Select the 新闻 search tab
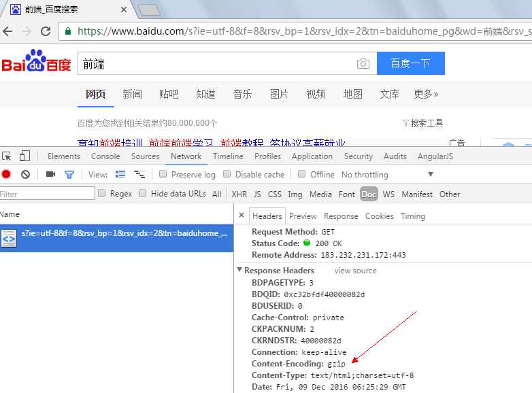Viewport: 532px width, 393px height. pyautogui.click(x=133, y=94)
